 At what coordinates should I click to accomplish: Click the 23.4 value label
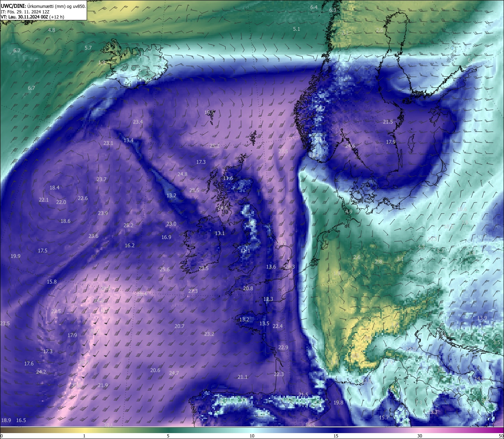[x=138, y=122]
